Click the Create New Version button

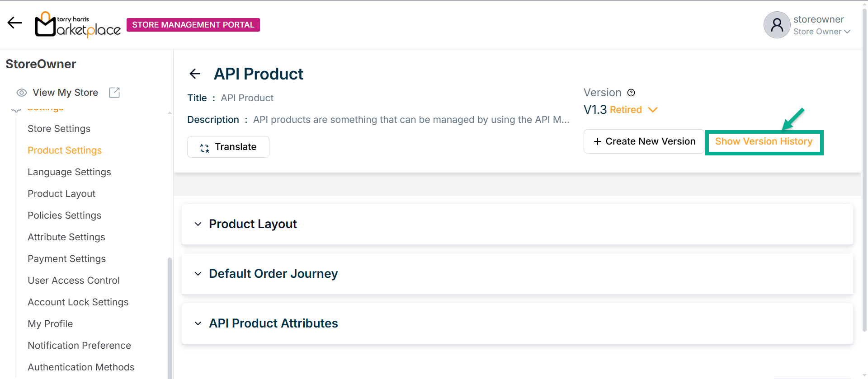pyautogui.click(x=644, y=141)
